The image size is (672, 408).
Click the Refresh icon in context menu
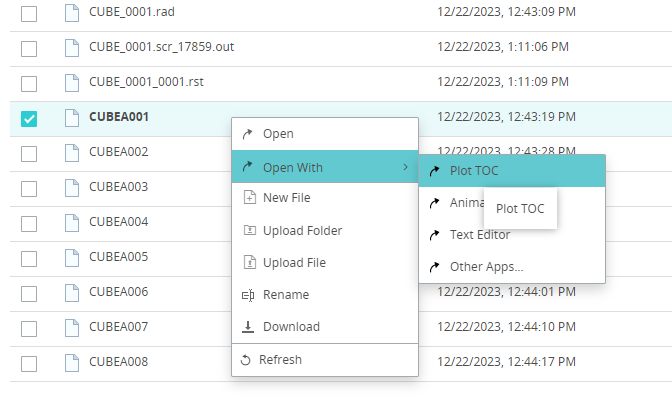click(246, 360)
